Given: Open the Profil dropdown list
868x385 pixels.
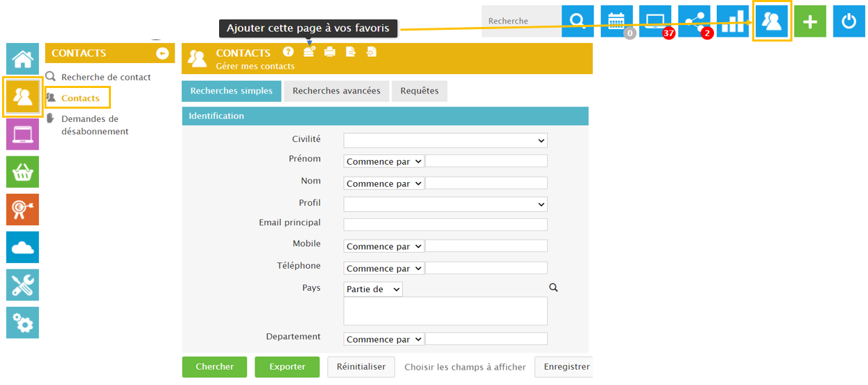Looking at the screenshot, I should click(x=445, y=204).
